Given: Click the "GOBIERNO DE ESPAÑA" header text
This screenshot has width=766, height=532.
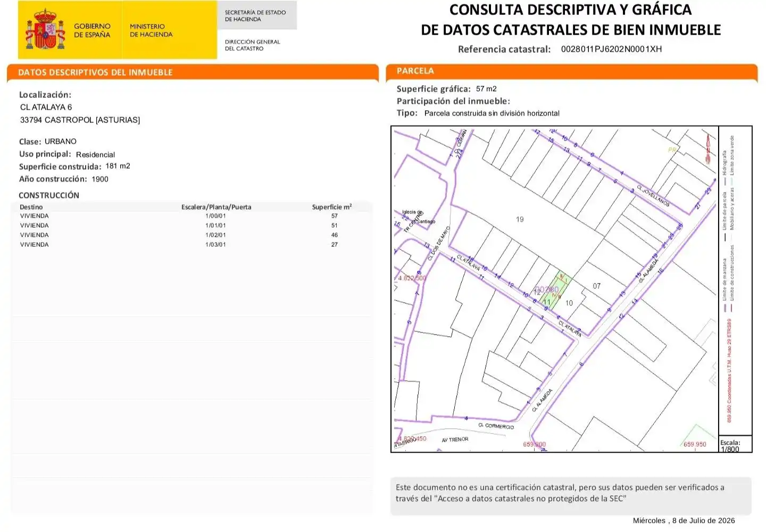Looking at the screenshot, I should (92, 30).
